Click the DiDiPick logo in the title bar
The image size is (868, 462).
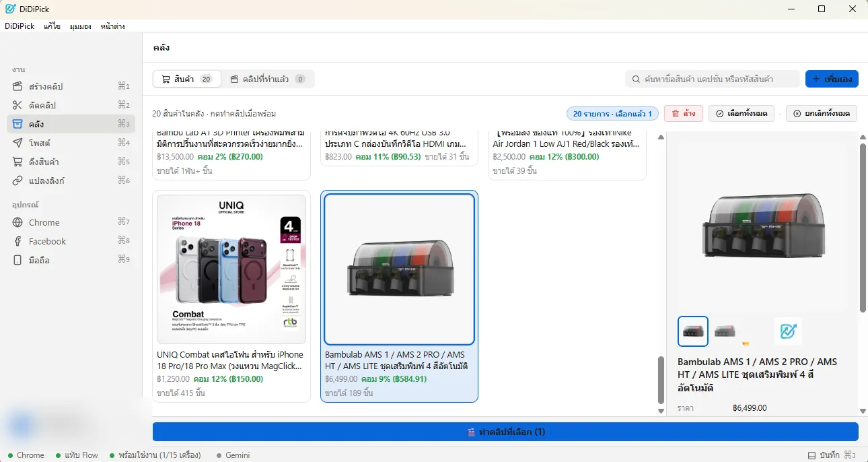pos(10,9)
